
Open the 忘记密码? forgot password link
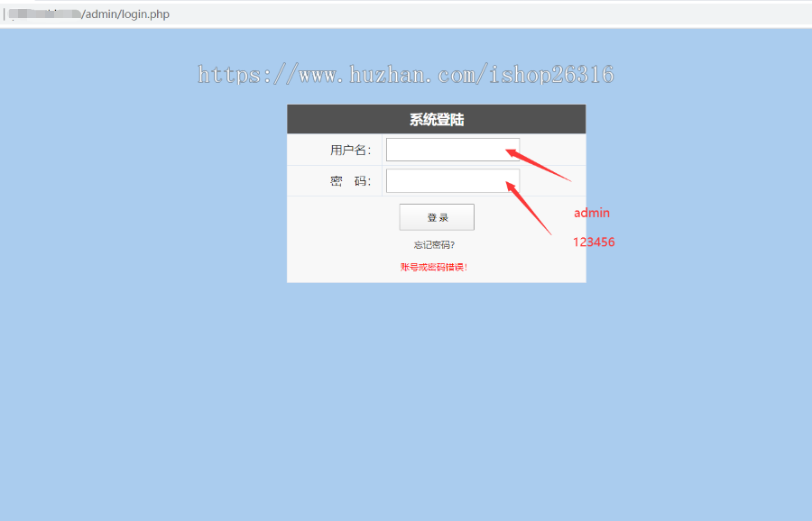pyautogui.click(x=435, y=244)
